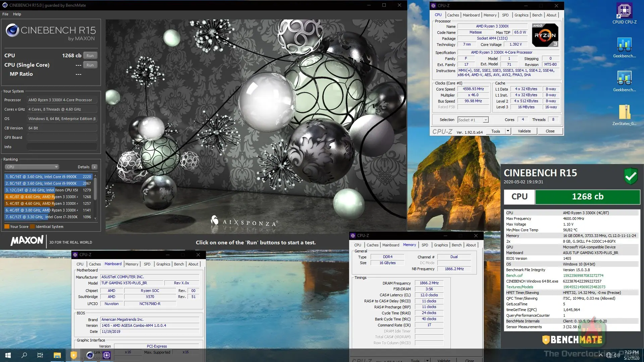Open the ZenStates zip archive on desktop
Viewport: 644px width, 362px height.
624,115
